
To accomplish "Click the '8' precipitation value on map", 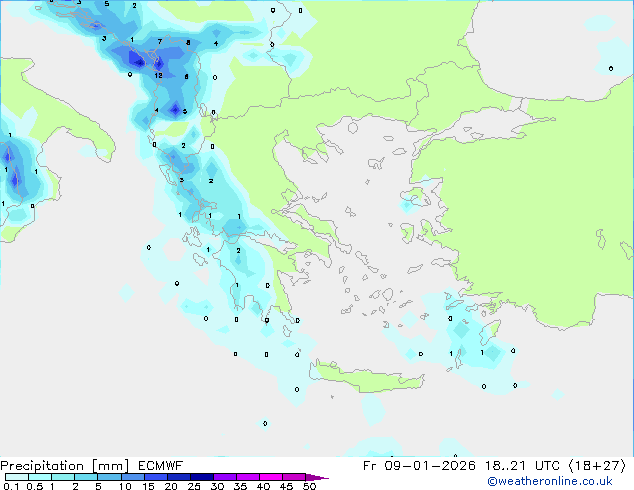I will pyautogui.click(x=188, y=42).
